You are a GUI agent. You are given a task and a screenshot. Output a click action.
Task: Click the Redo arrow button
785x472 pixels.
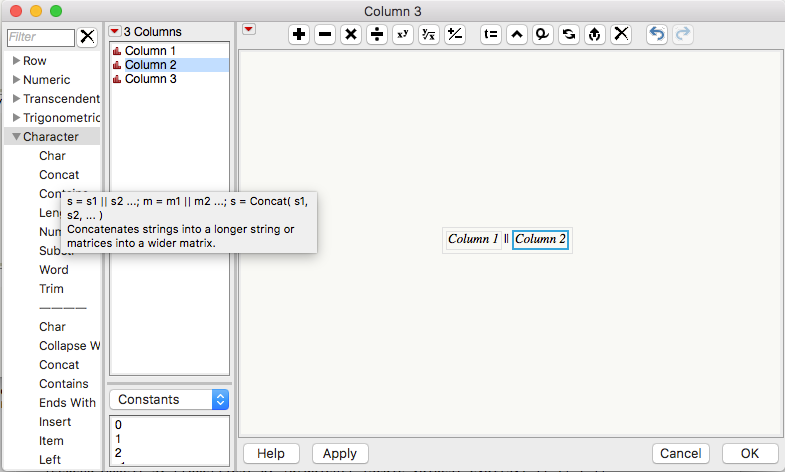click(683, 35)
